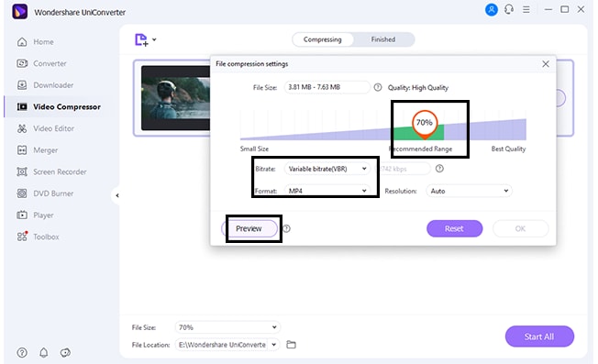Collapse the sidebar with arrow handle
The height and width of the screenshot is (364, 598).
click(117, 195)
